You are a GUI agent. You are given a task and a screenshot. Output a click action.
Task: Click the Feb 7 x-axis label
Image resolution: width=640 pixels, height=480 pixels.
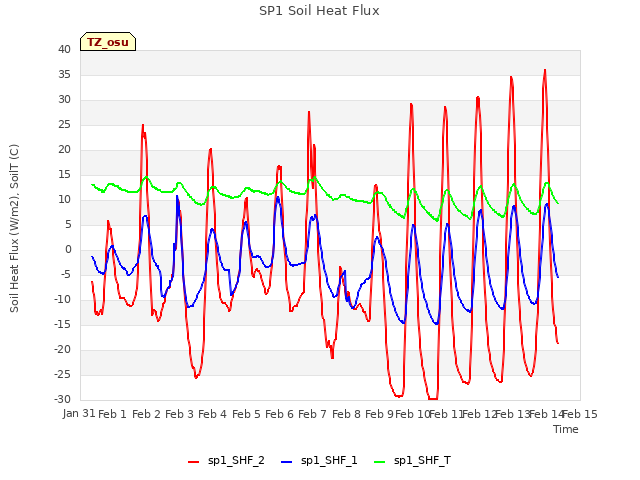pyautogui.click(x=312, y=414)
